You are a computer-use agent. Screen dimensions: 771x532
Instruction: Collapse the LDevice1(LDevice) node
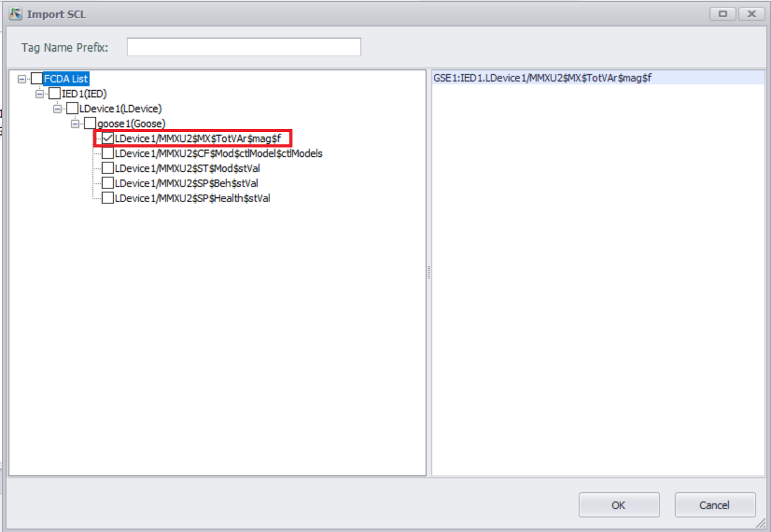(58, 109)
